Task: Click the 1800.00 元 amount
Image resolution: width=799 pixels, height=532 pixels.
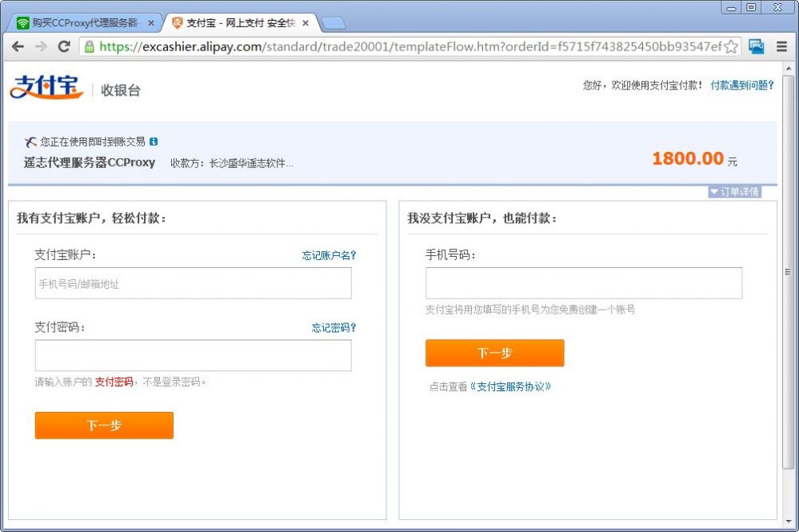Action: (x=694, y=158)
